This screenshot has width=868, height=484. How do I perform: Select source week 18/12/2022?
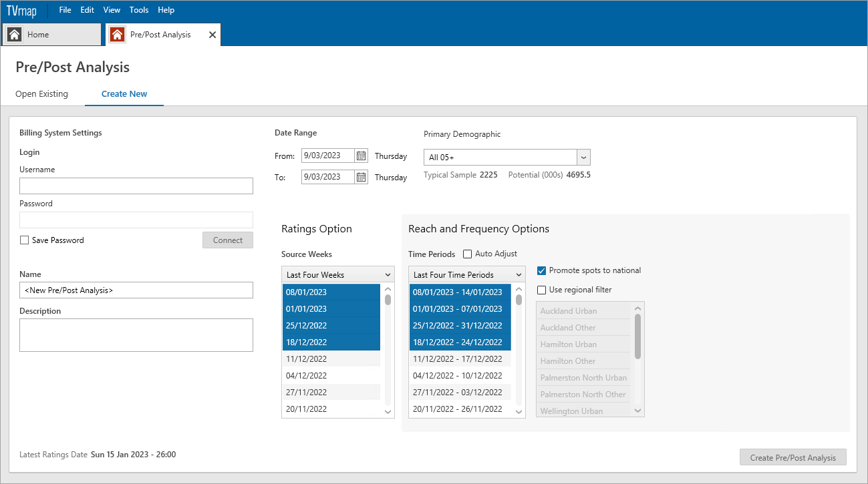(x=331, y=342)
